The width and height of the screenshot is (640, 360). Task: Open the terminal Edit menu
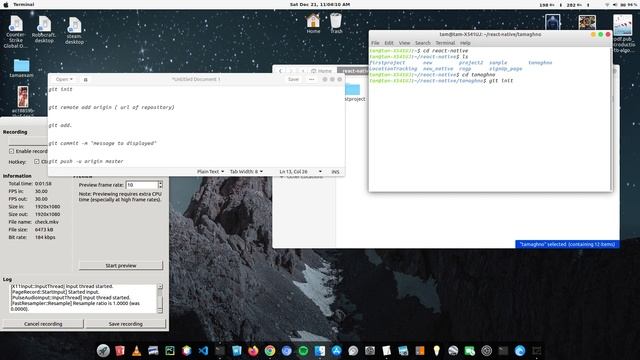tap(389, 43)
